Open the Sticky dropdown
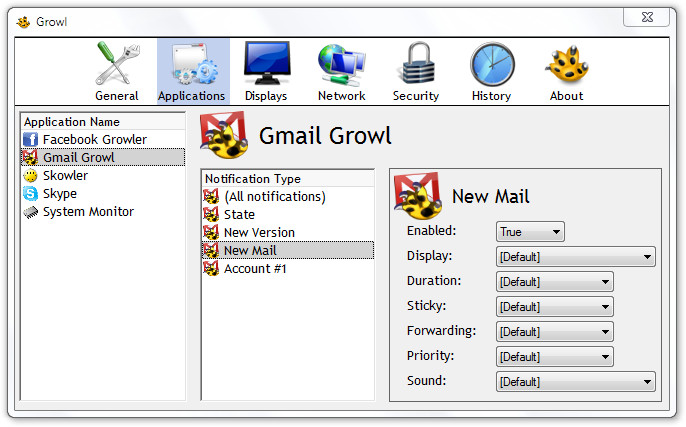Image resolution: width=686 pixels, height=427 pixels. tap(555, 307)
